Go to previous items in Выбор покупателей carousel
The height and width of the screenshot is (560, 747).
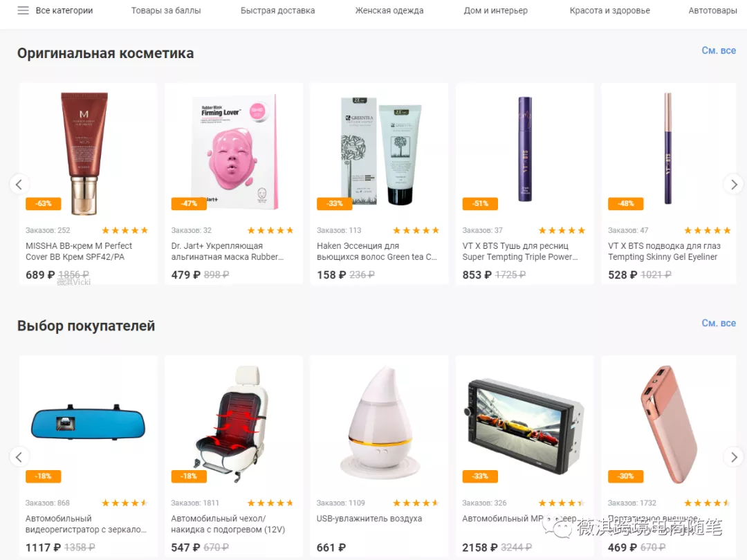click(19, 457)
